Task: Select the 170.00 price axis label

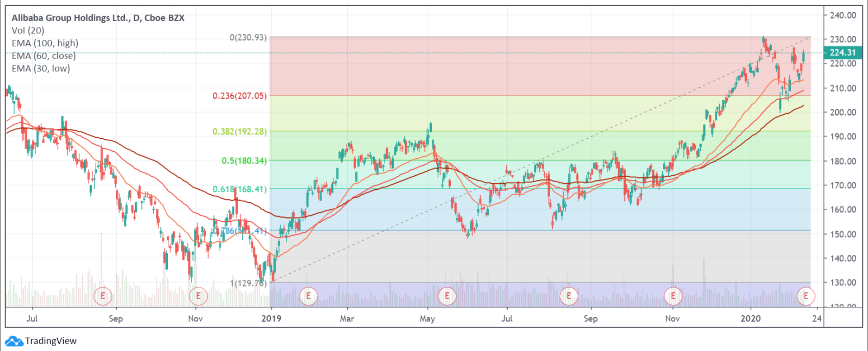Action: click(x=843, y=185)
